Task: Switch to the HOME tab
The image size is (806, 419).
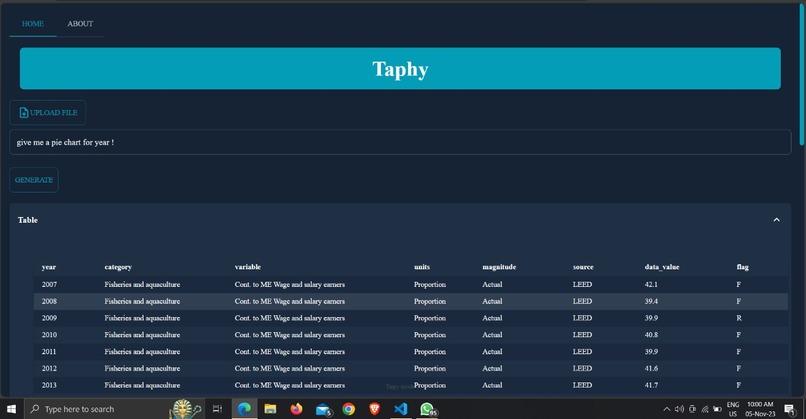Action: point(33,24)
